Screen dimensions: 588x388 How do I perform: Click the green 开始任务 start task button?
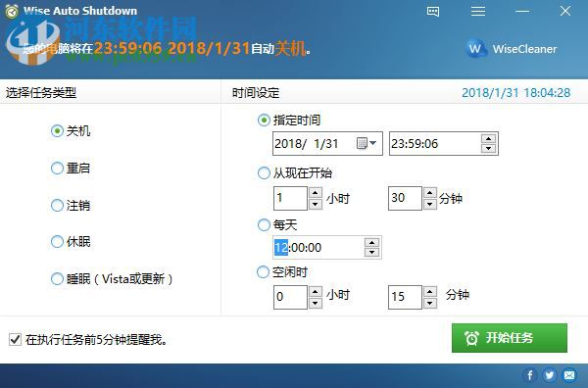click(510, 338)
